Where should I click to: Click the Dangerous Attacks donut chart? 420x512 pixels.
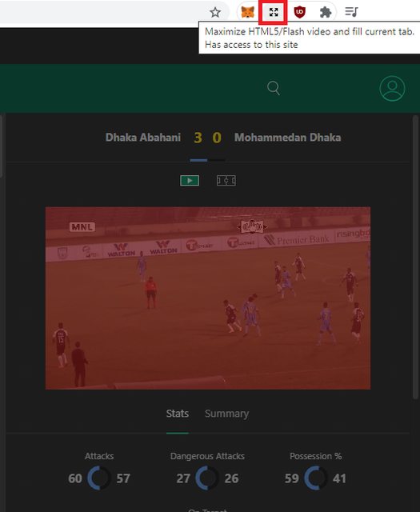click(x=207, y=478)
